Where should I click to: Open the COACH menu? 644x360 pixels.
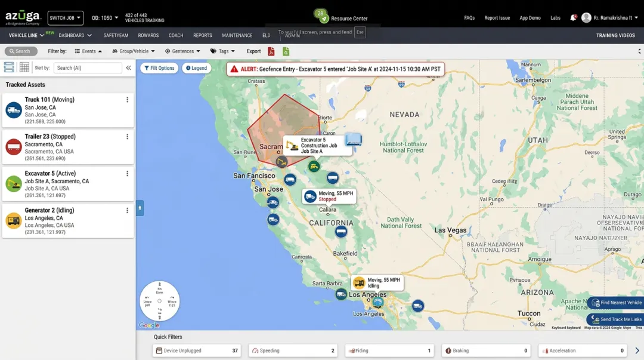click(x=176, y=35)
